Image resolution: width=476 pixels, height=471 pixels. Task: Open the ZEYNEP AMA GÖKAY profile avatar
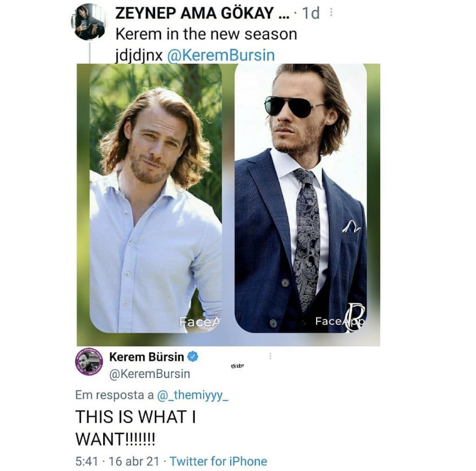tap(88, 22)
